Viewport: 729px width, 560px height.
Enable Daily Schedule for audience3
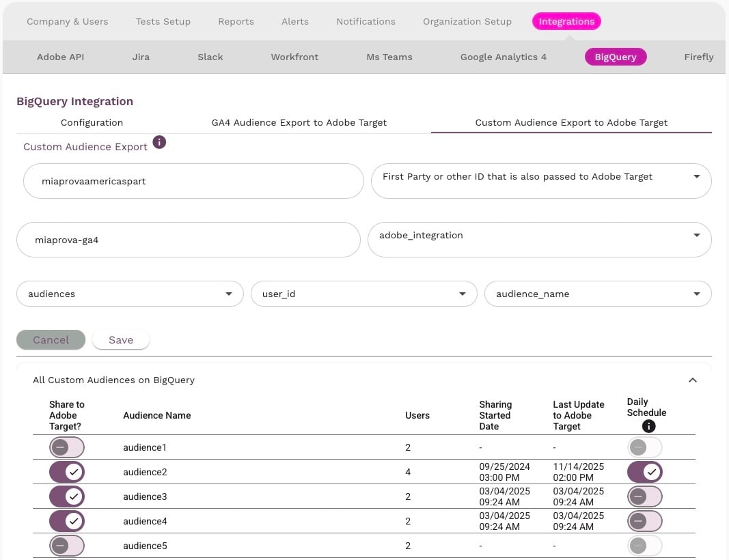(x=644, y=497)
